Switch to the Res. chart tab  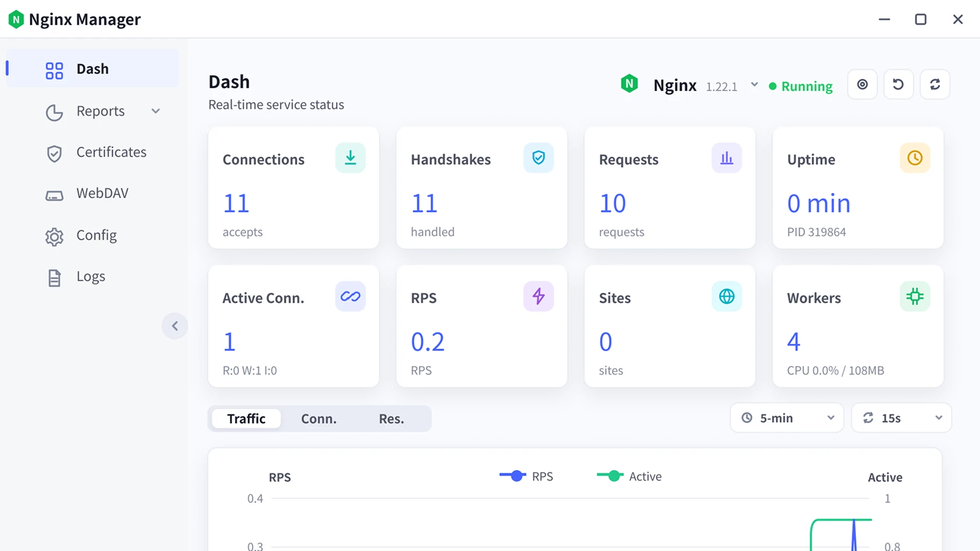(392, 419)
